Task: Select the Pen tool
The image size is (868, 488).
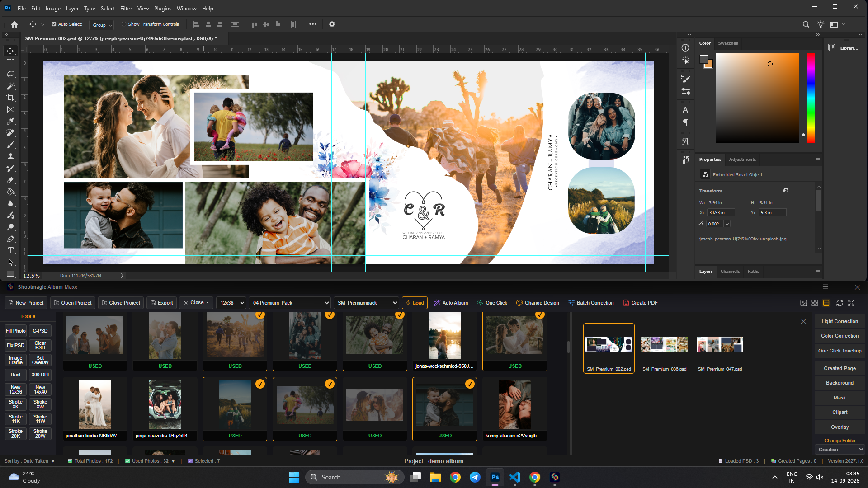Action: pos(10,239)
